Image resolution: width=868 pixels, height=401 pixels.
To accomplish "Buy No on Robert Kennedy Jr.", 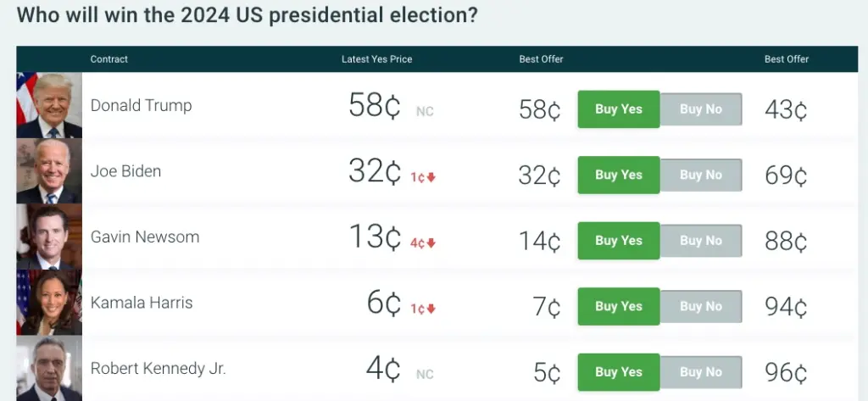I will (701, 372).
